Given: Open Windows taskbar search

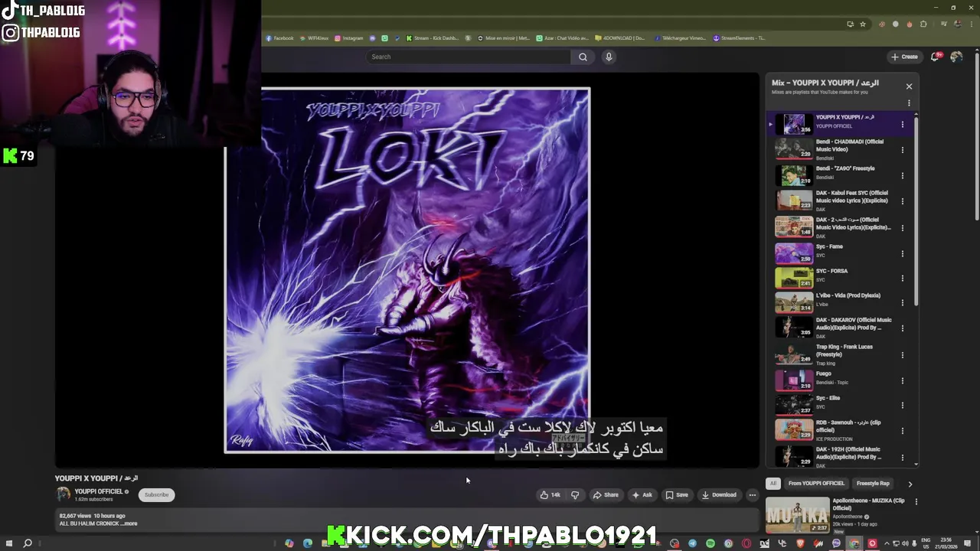Looking at the screenshot, I should coord(28,543).
